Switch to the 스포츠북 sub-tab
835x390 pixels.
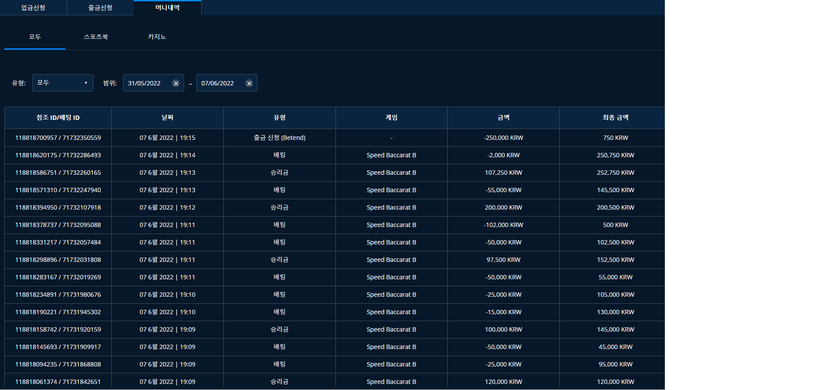click(96, 37)
